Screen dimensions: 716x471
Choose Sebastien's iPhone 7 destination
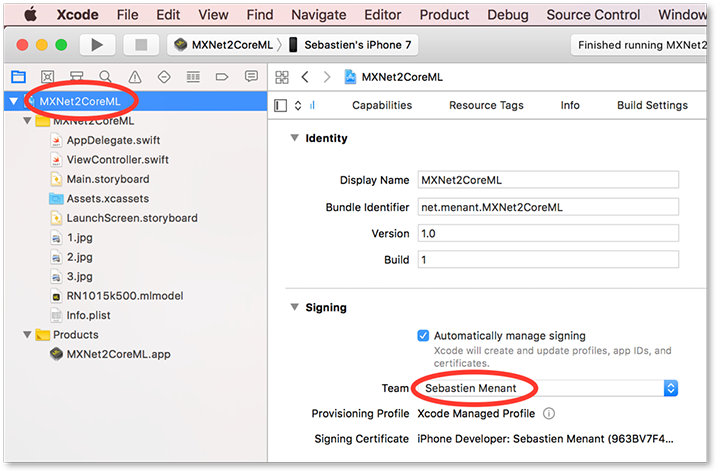click(350, 45)
